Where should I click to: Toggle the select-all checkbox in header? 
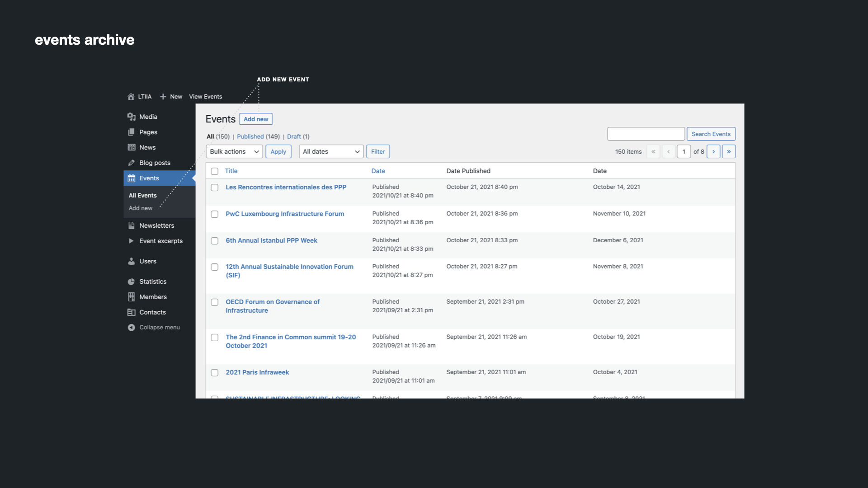[215, 171]
